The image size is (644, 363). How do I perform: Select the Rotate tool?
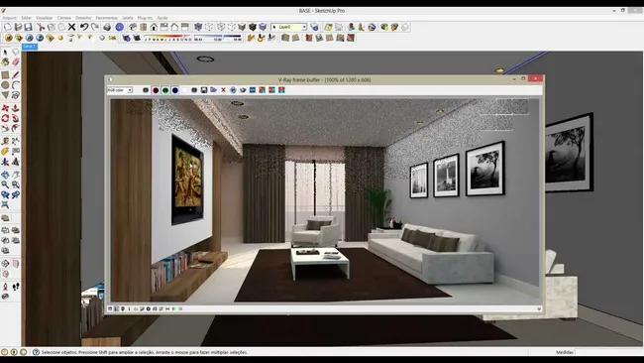pyautogui.click(x=5, y=118)
